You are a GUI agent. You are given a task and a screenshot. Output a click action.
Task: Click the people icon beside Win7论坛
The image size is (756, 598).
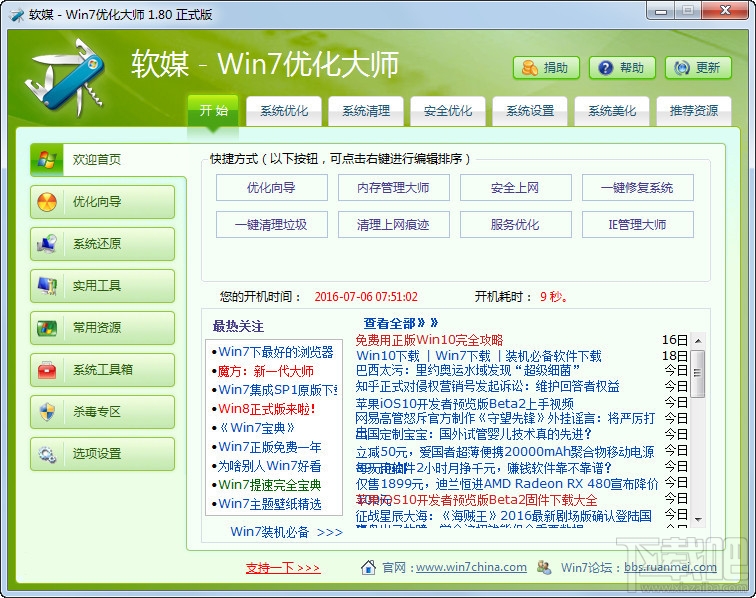544,567
